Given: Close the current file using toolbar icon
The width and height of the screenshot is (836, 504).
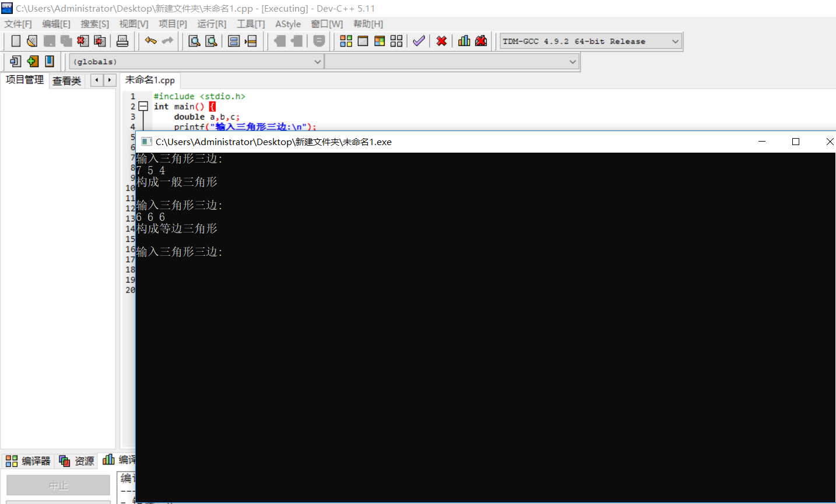Looking at the screenshot, I should [83, 41].
